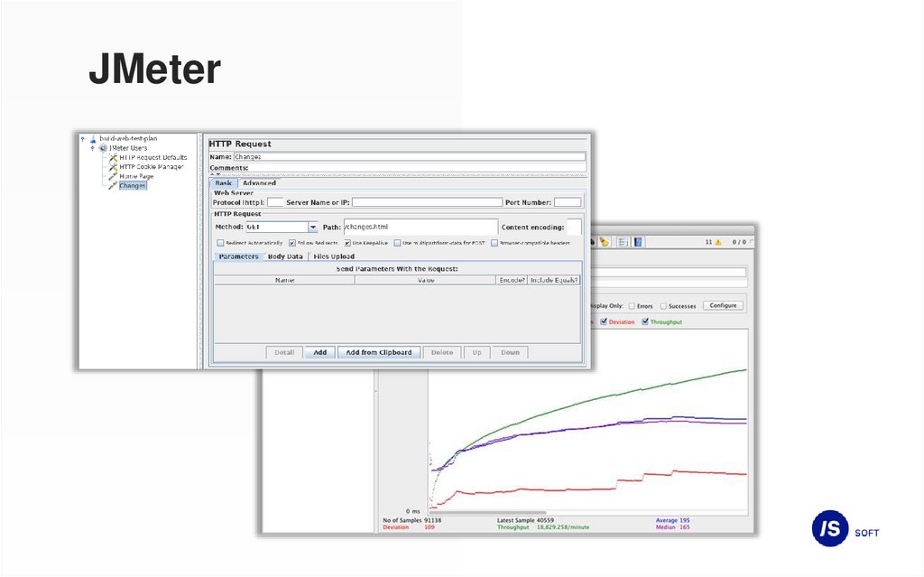Click the blue help icon in the graph window toolbar

(x=638, y=242)
